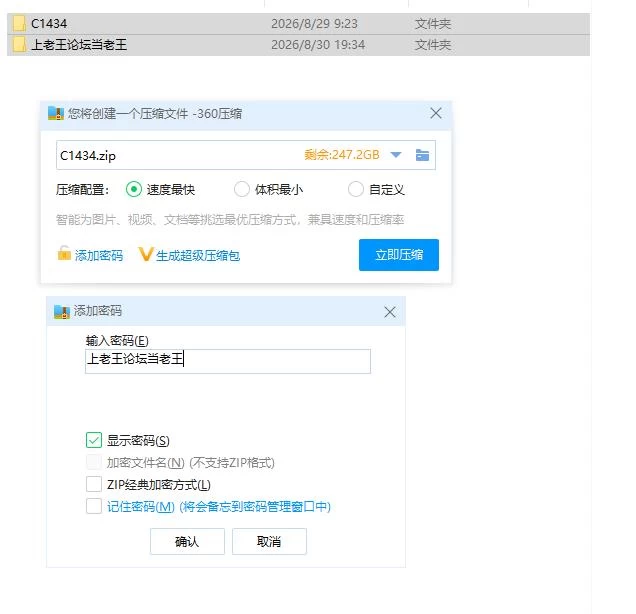The image size is (636, 614).
Task: Click the lock icon beside 添加密码
Action: click(64, 253)
